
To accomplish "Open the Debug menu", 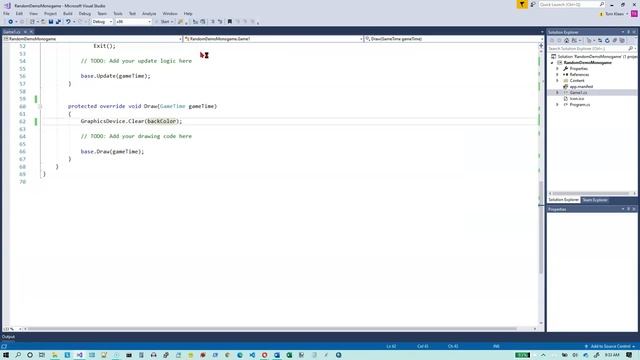I will point(84,13).
